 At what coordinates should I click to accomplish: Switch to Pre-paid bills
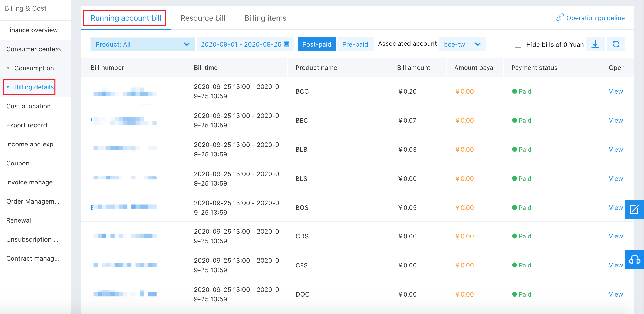pos(355,44)
